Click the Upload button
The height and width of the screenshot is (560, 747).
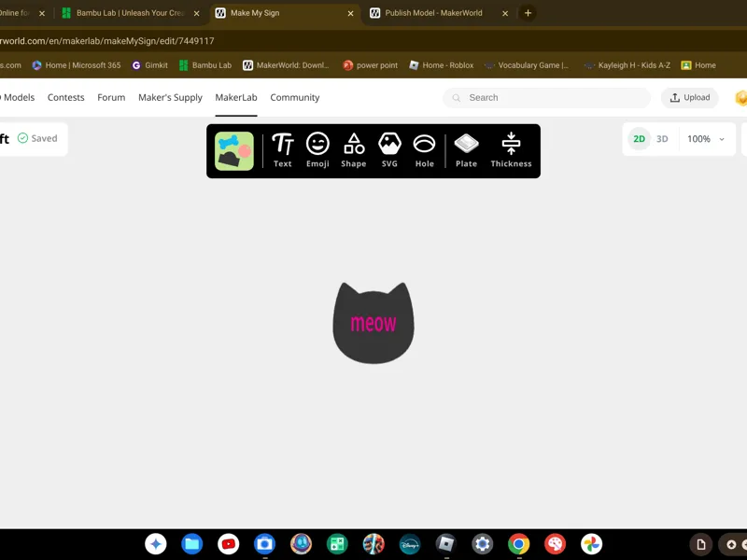[x=689, y=98]
